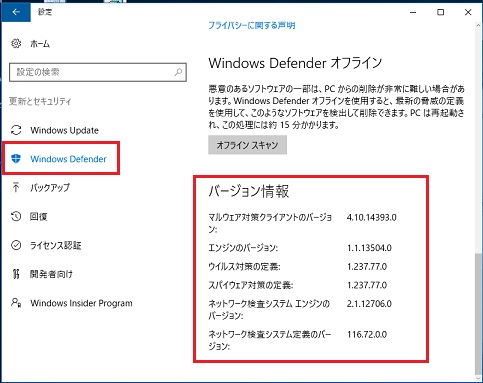The image size is (483, 383).
Task: Click the 更新とセキュリティ category label
Action: point(40,101)
